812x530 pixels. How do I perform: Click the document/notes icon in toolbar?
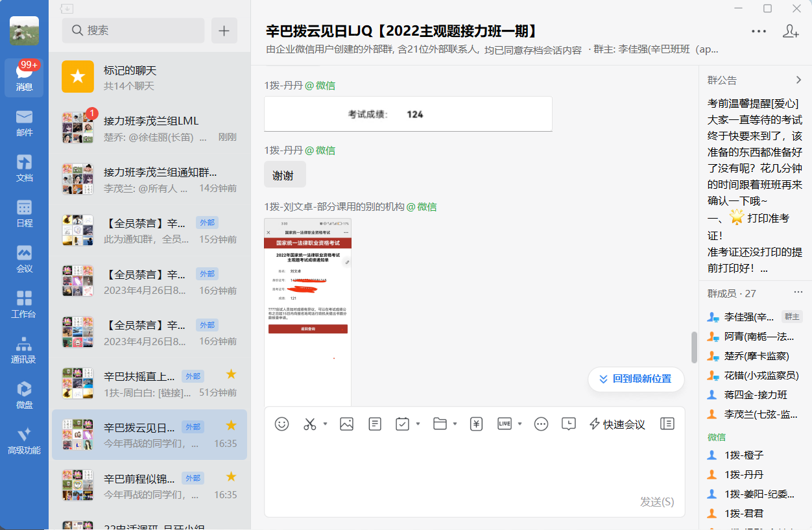[x=375, y=424]
